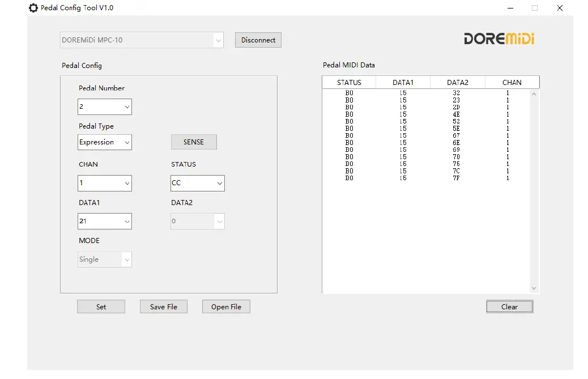588x379 pixels.
Task: Open the DOREMiDi MPC-10 device dropdown
Action: [x=142, y=40]
